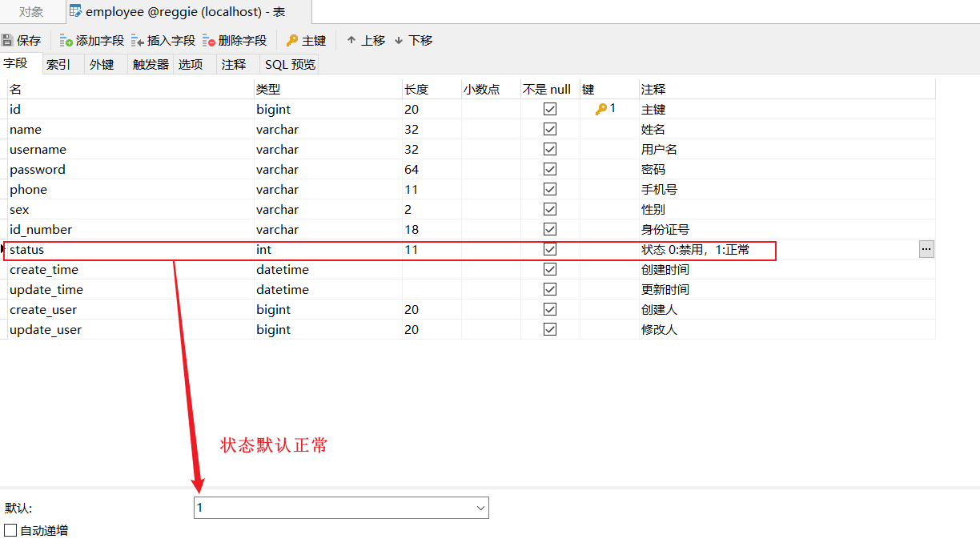Click the ellipsis button in status row
980x543 pixels.
click(x=926, y=249)
